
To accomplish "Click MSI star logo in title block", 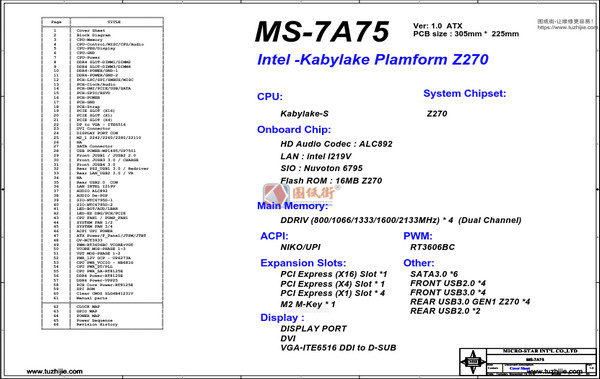I will tap(473, 362).
